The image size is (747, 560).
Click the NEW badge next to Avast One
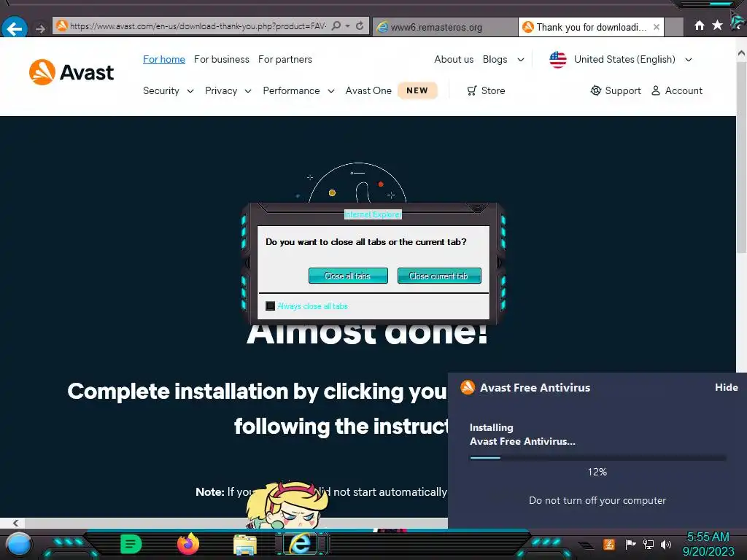coord(417,90)
